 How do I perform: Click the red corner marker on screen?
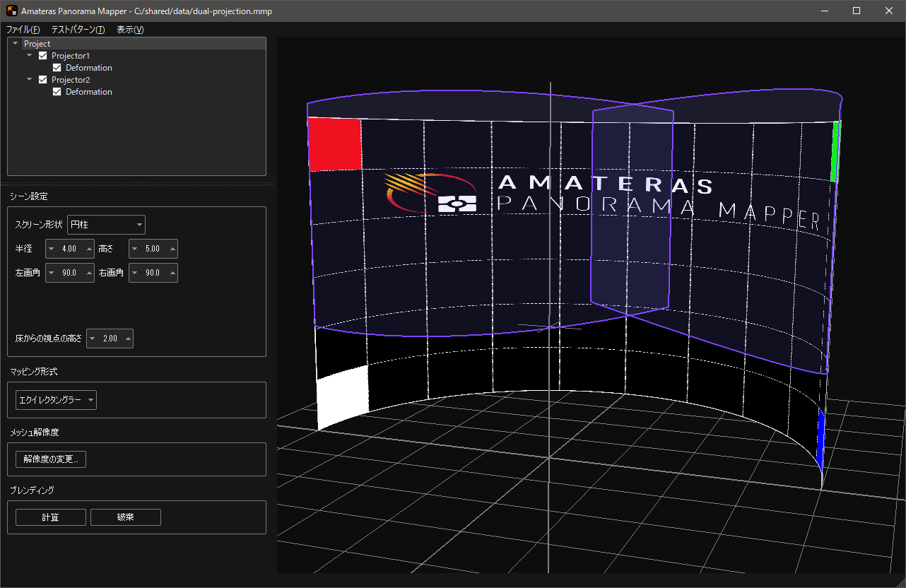335,144
